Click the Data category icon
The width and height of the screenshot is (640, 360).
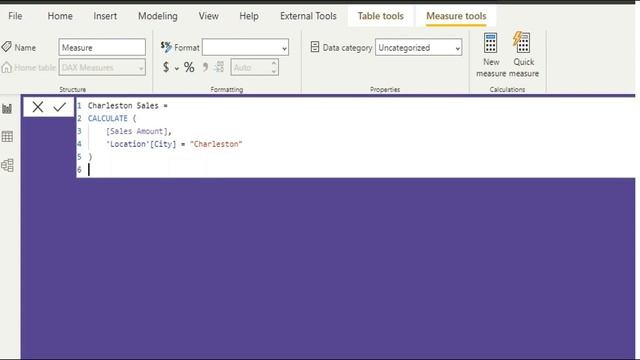coord(314,47)
